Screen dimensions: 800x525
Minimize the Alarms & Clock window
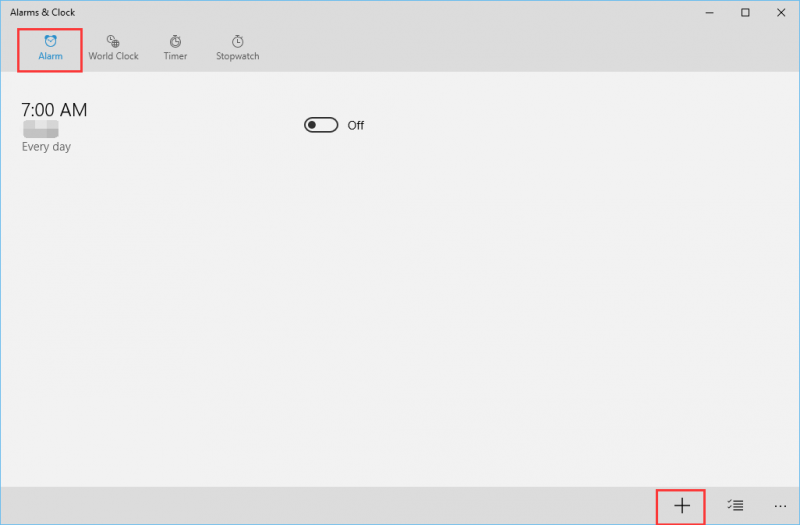pos(709,12)
